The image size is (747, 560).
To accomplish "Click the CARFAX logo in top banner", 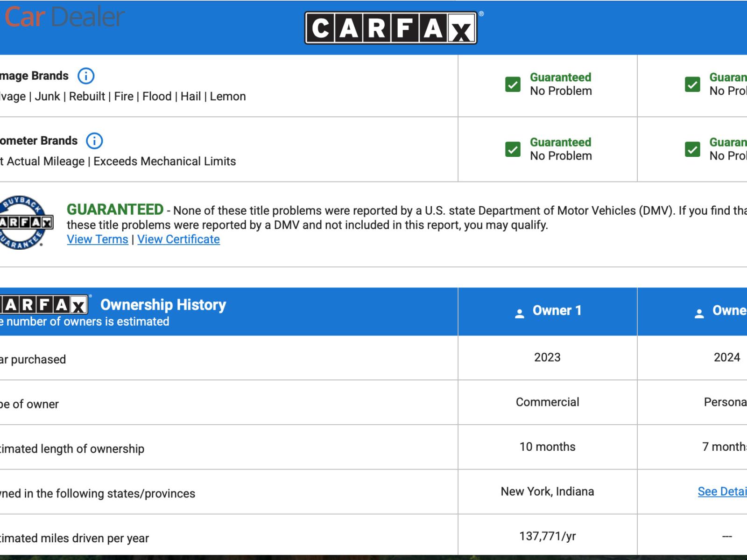I will [x=391, y=28].
